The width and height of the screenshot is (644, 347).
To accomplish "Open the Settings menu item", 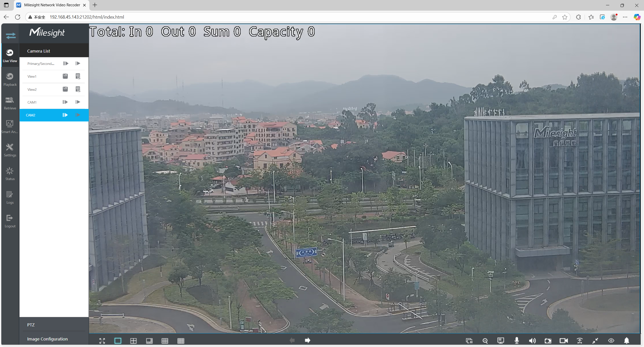I will pyautogui.click(x=10, y=150).
